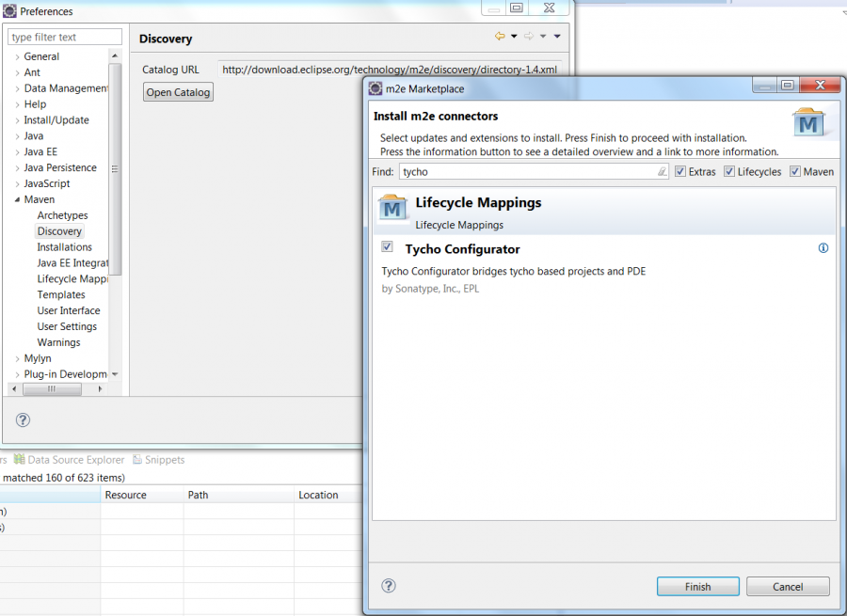
Task: Uncheck the Extras filter checkbox
Action: pyautogui.click(x=680, y=172)
